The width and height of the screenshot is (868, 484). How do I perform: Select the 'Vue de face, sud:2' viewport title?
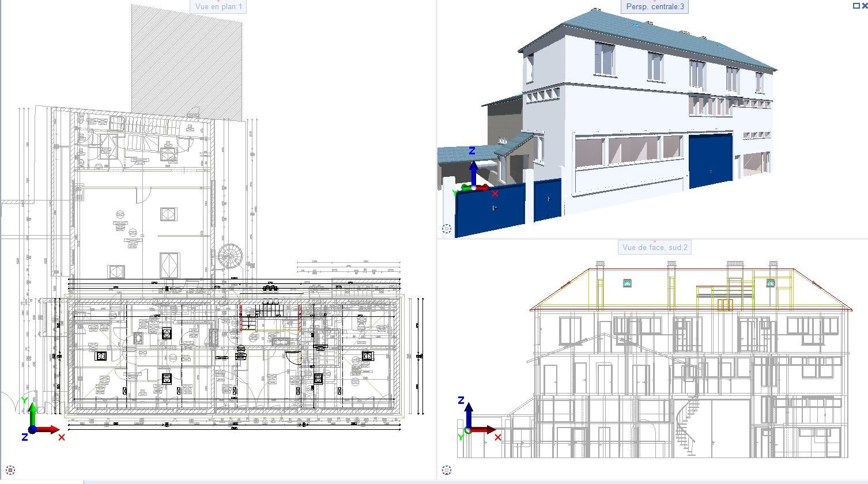point(655,248)
